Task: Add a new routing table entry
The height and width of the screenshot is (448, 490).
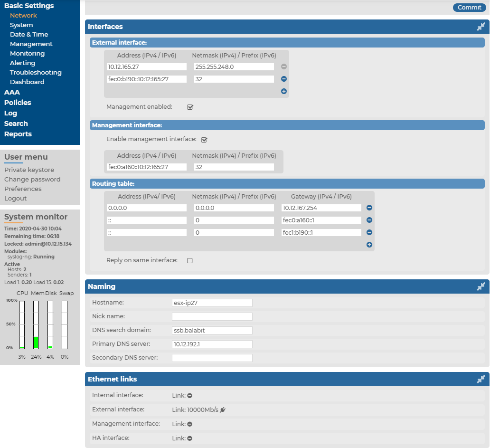Action: (x=369, y=245)
